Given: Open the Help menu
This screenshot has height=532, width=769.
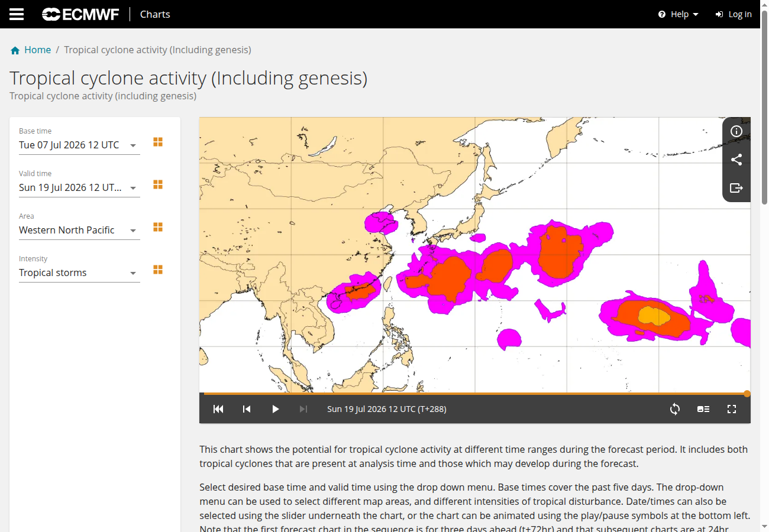Looking at the screenshot, I should [678, 14].
